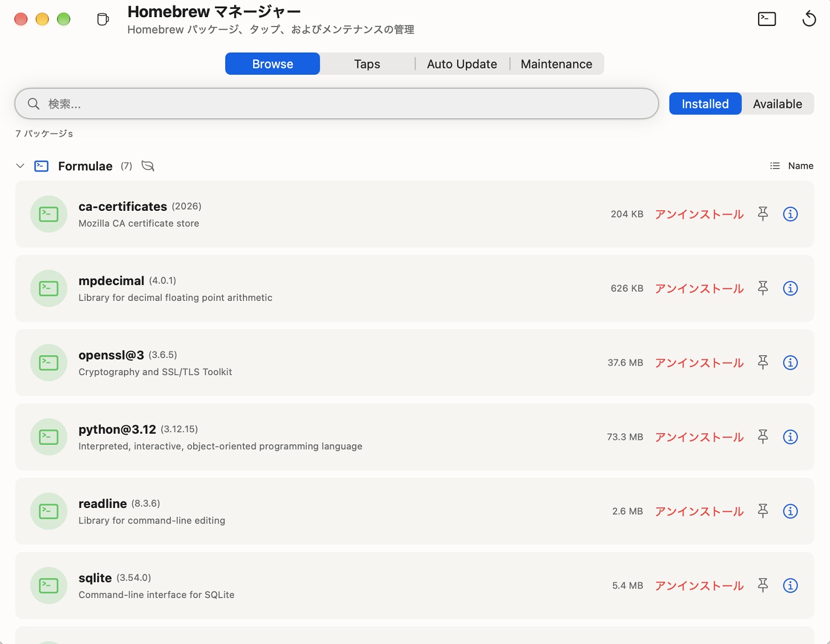The height and width of the screenshot is (644, 830).
Task: Show info for sqlite
Action: pos(790,585)
